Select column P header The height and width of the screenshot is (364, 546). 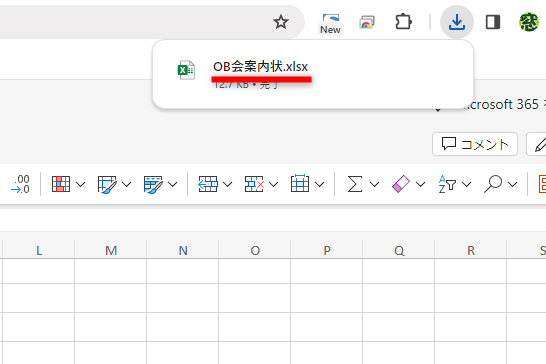(327, 250)
